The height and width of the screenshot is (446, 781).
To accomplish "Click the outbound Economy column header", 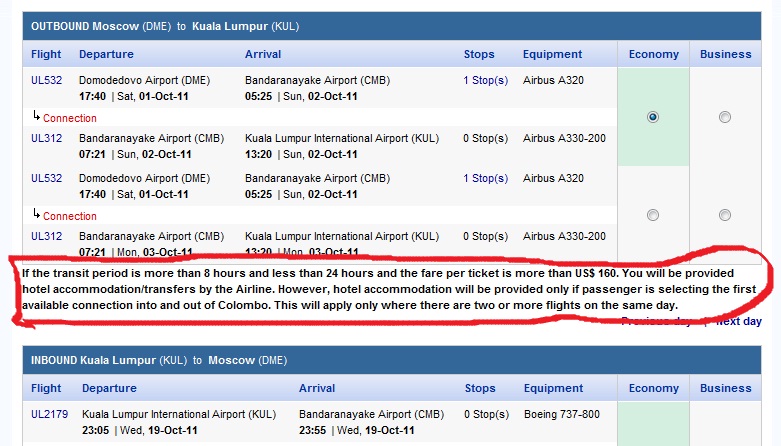I will [x=653, y=54].
